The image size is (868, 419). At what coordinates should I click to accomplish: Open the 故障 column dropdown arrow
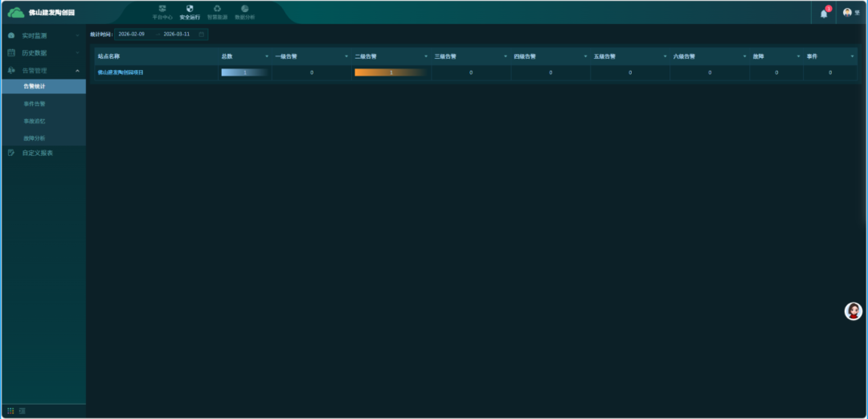[x=798, y=56]
